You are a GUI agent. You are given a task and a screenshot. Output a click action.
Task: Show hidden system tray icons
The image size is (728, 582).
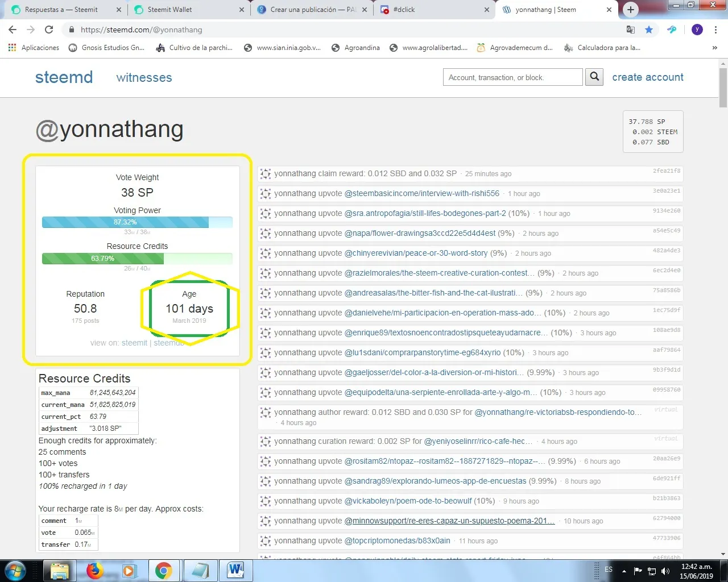624,571
